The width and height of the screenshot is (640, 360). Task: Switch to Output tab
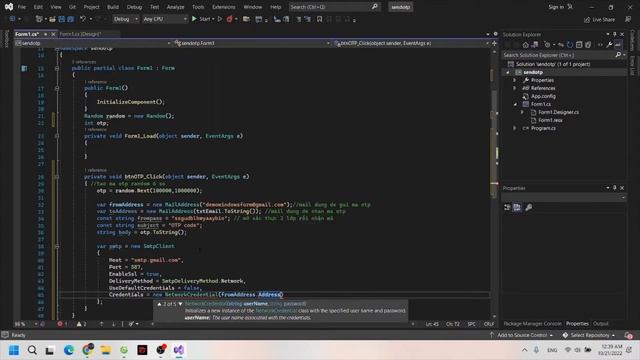pos(600,324)
